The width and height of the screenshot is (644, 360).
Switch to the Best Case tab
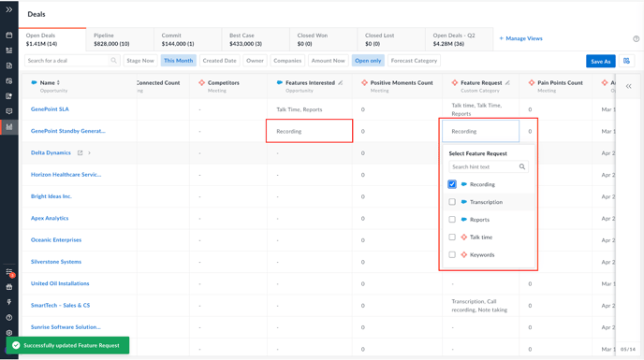(x=256, y=39)
